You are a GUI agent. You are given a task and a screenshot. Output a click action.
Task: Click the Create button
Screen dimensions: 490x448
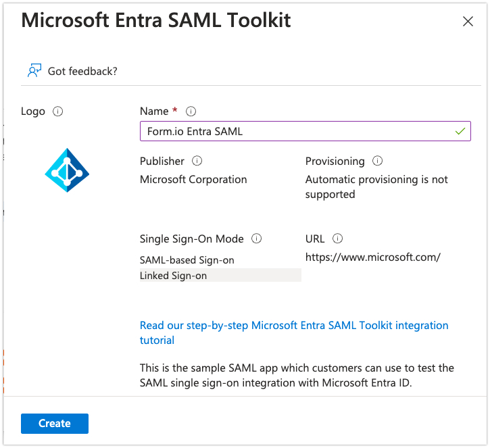coord(55,423)
